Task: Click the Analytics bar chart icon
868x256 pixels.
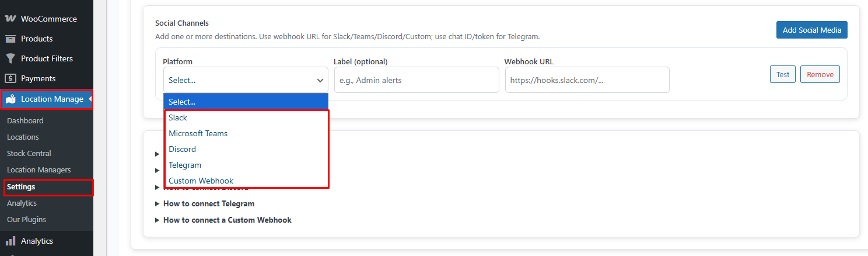Action: [x=10, y=241]
